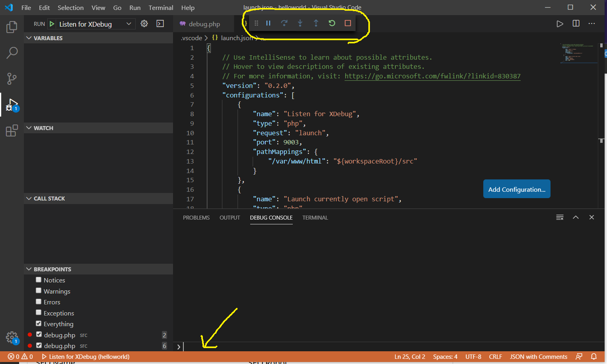Click the editor minimap preview
This screenshot has width=607, height=364.
pos(579,53)
